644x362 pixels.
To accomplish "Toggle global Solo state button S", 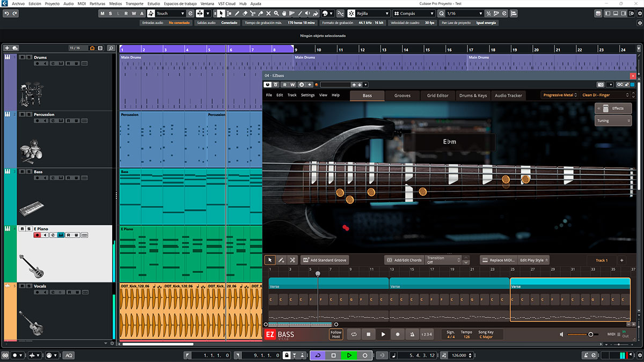I will click(111, 13).
